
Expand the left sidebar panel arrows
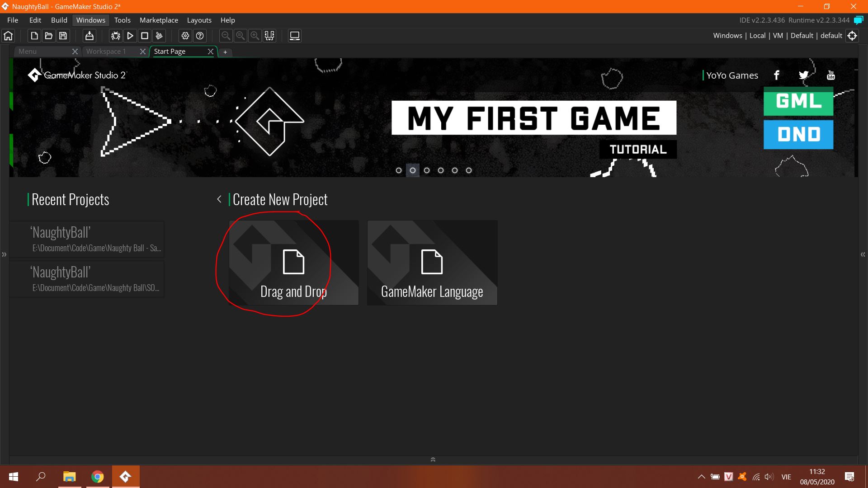point(5,254)
